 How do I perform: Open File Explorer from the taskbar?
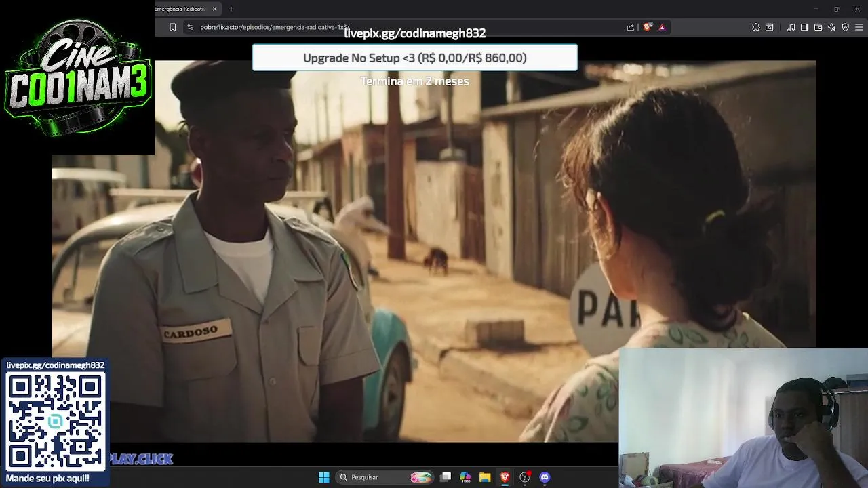click(x=485, y=477)
